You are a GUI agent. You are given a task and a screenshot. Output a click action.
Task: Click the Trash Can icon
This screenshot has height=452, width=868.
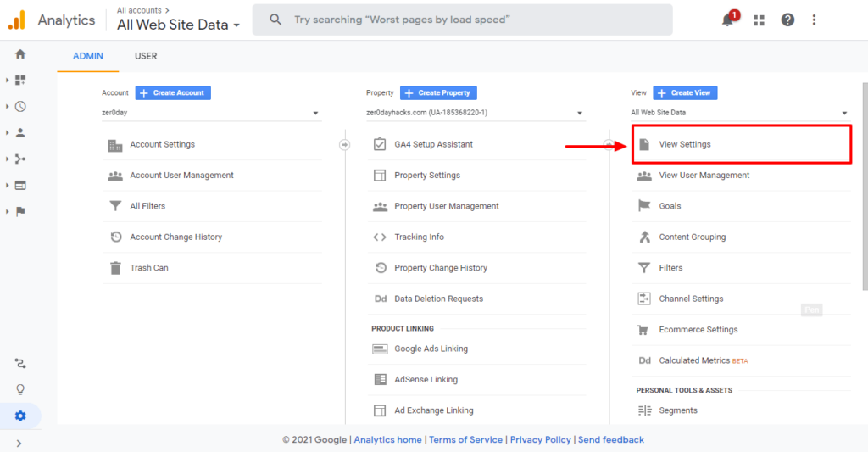tap(115, 268)
